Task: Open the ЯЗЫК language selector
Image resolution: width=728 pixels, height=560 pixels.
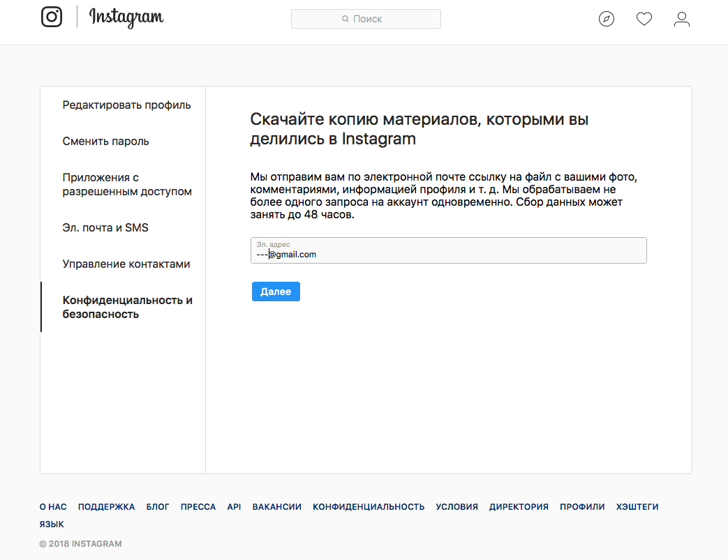Action: coord(52,524)
